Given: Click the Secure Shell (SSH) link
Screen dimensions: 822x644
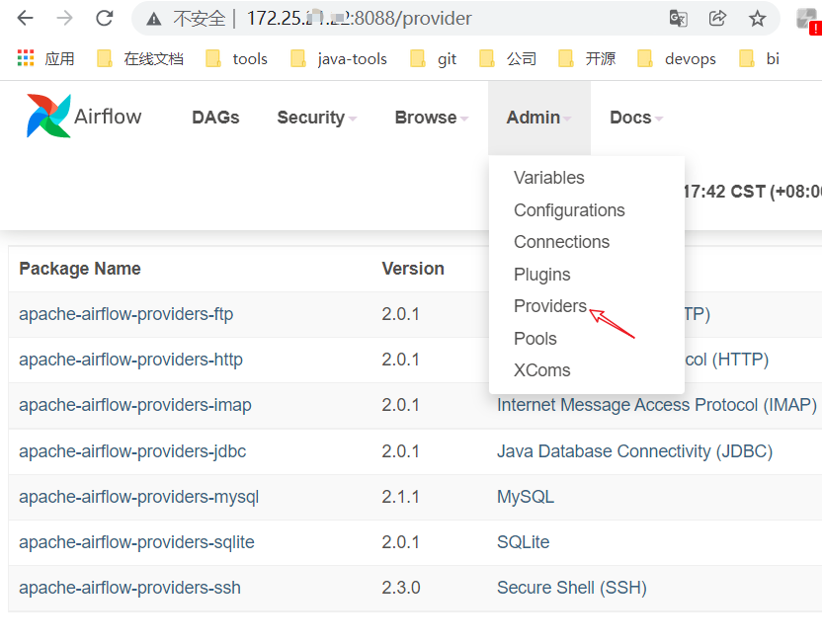Looking at the screenshot, I should coord(572,587).
